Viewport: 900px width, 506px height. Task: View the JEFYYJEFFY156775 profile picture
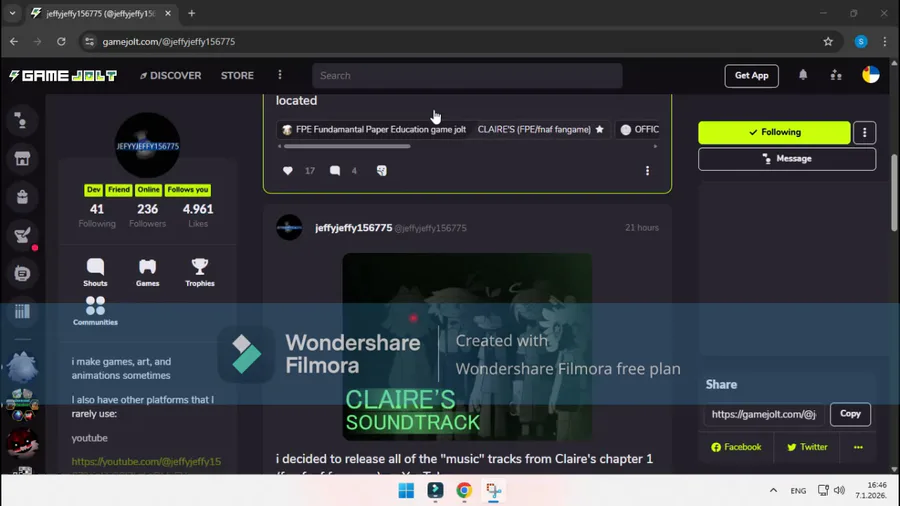pyautogui.click(x=148, y=145)
